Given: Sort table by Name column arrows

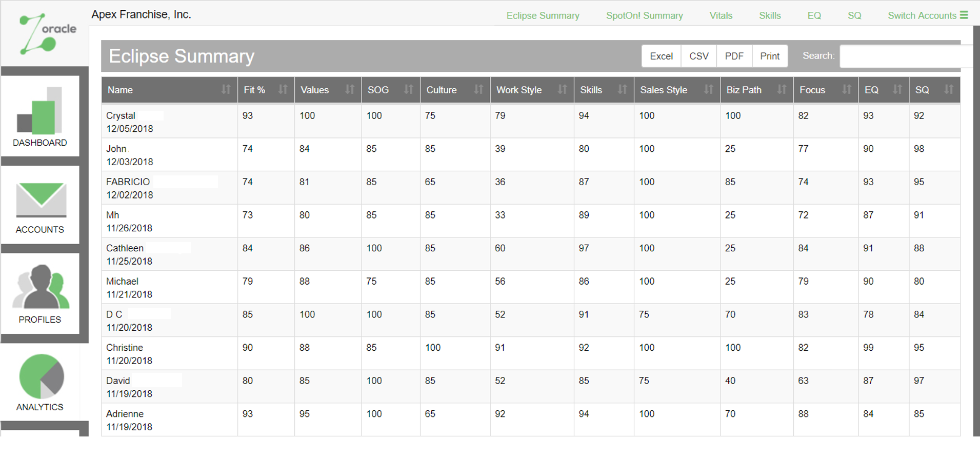Looking at the screenshot, I should click(226, 90).
